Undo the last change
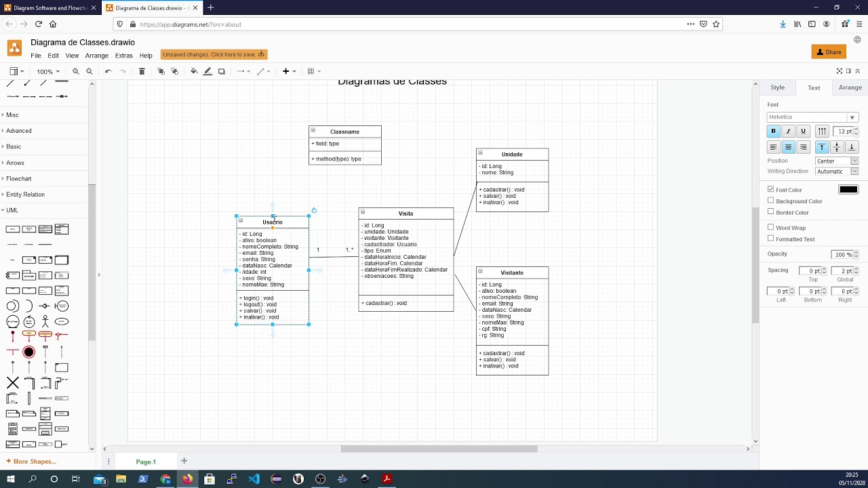 [x=108, y=71]
